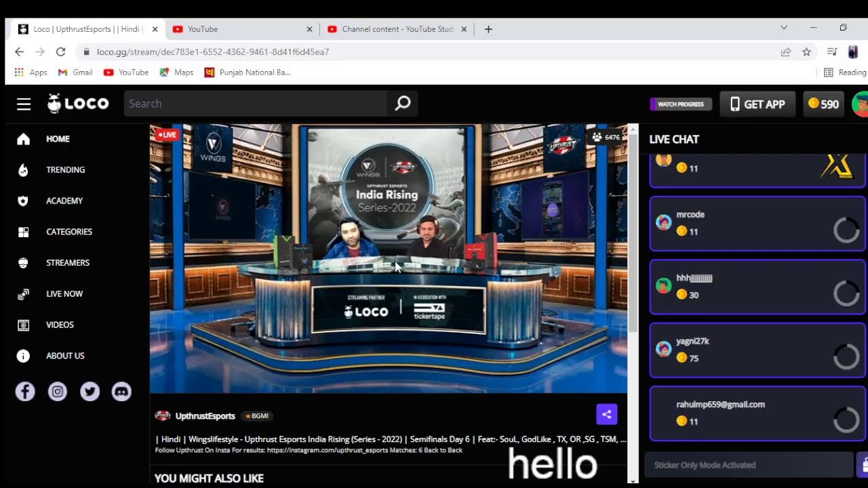
Task: Open a new browser tab
Action: [x=488, y=29]
